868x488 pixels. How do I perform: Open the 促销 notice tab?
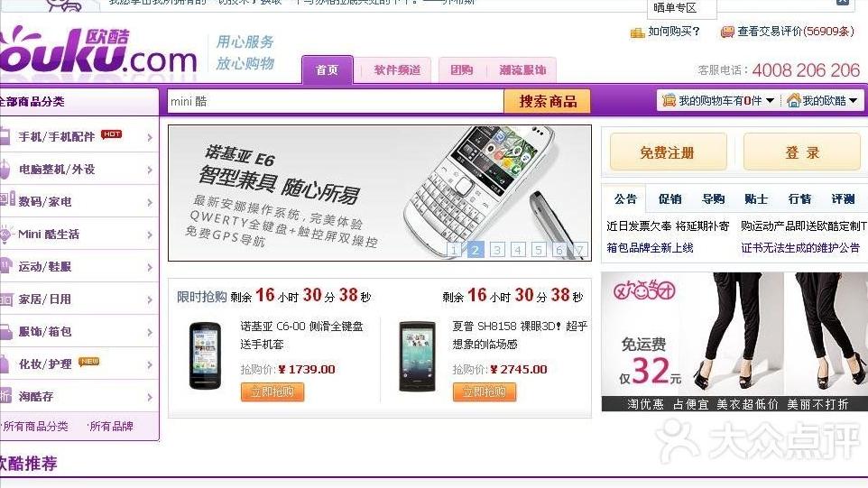pos(669,199)
